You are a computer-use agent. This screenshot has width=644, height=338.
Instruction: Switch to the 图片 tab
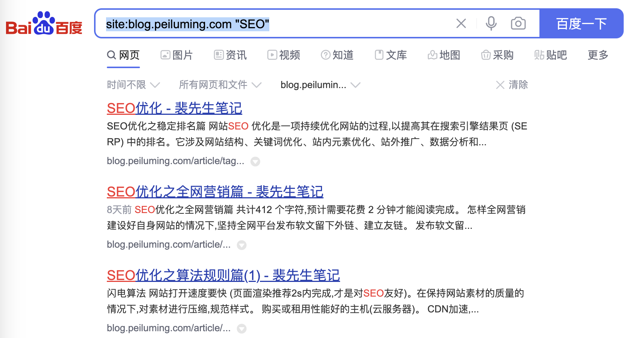(x=176, y=55)
